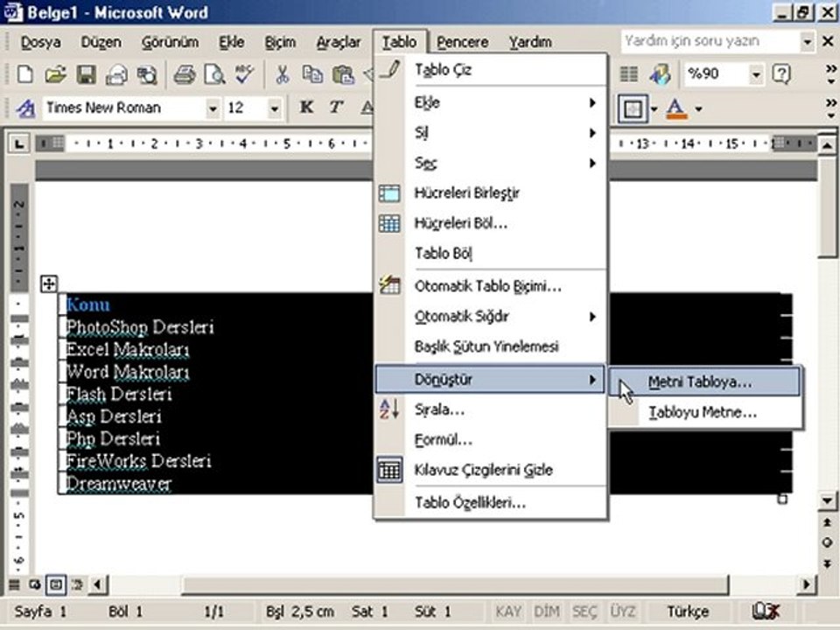Click the Dreamweaver table row
Viewport: 840px width, 630px height.
tap(119, 483)
